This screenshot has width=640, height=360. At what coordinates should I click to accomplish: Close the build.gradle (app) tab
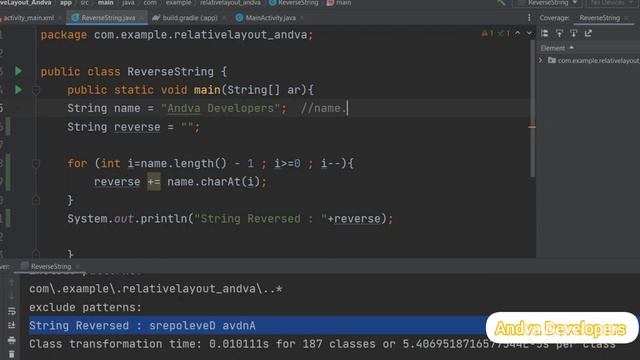coord(224,18)
